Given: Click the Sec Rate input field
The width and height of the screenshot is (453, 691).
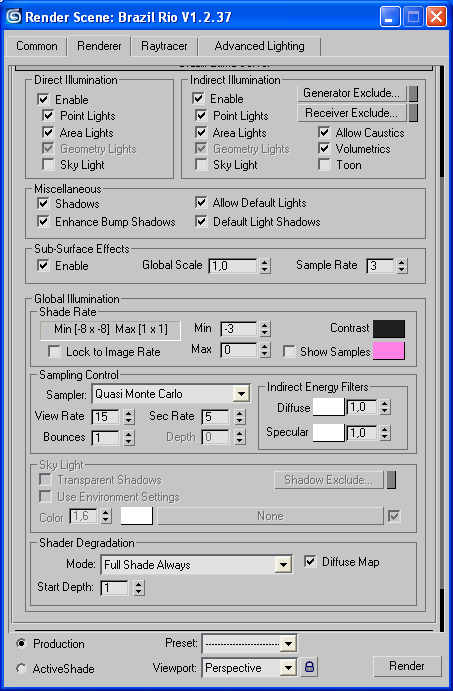Looking at the screenshot, I should coord(215,417).
